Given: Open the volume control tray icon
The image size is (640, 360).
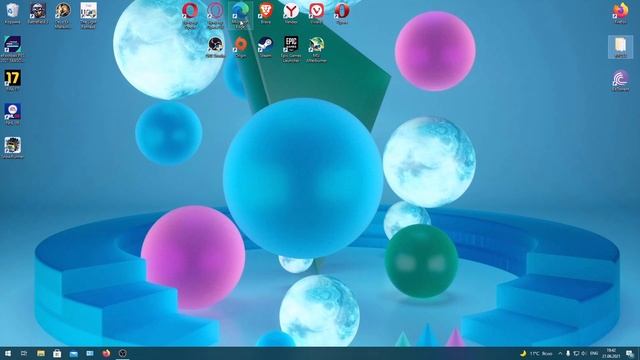Looking at the screenshot, I should (584, 353).
